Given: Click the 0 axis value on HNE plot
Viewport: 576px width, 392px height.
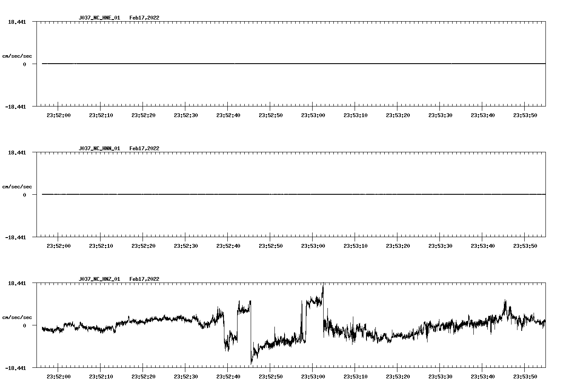Looking at the screenshot, I should tap(25, 64).
